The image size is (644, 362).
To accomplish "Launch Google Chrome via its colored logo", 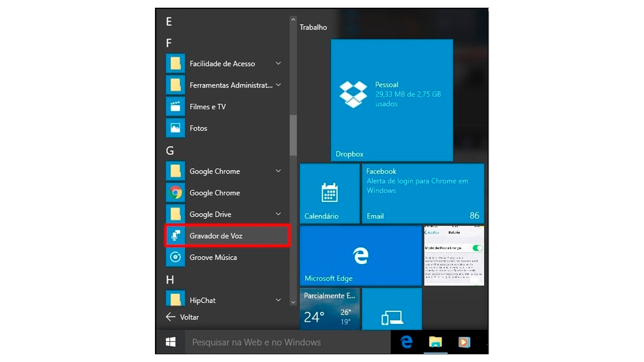I will tap(175, 193).
